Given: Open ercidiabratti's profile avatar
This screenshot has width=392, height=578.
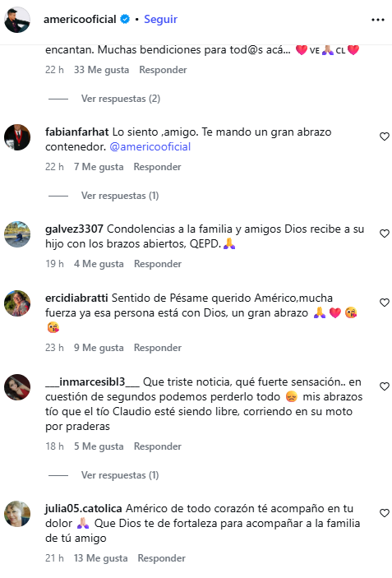Looking at the screenshot, I should tap(17, 303).
